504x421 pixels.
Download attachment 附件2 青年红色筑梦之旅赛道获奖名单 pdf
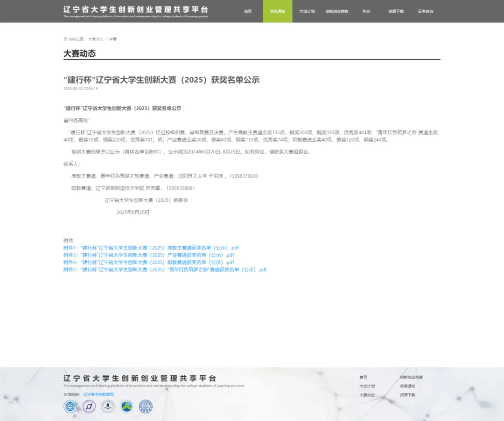click(165, 270)
